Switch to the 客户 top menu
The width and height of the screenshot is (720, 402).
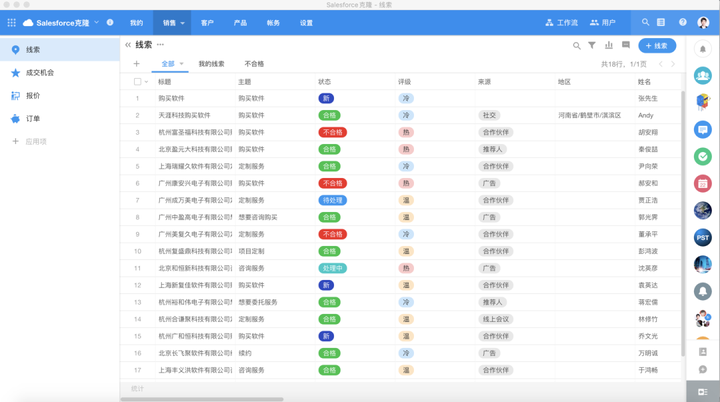tap(207, 23)
